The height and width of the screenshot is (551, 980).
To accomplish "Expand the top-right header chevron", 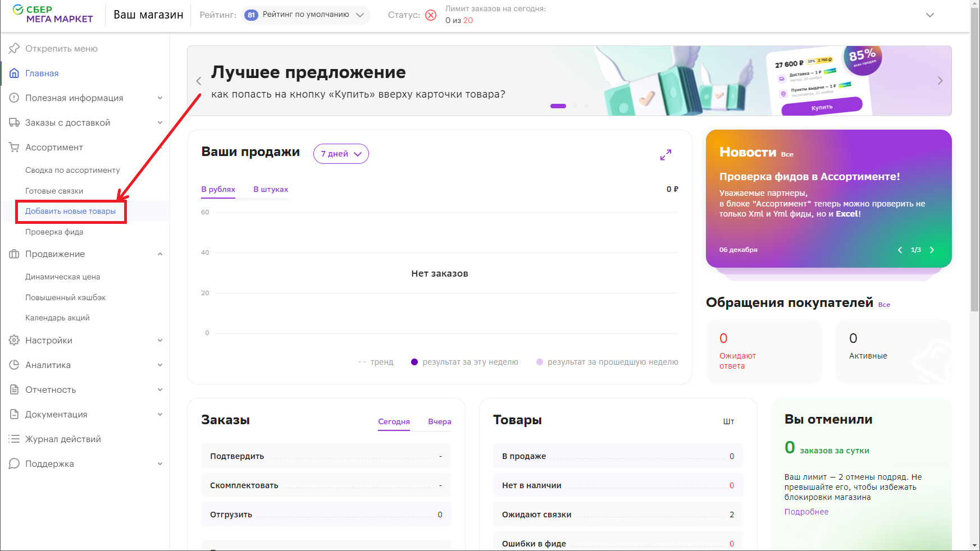I will pyautogui.click(x=930, y=15).
